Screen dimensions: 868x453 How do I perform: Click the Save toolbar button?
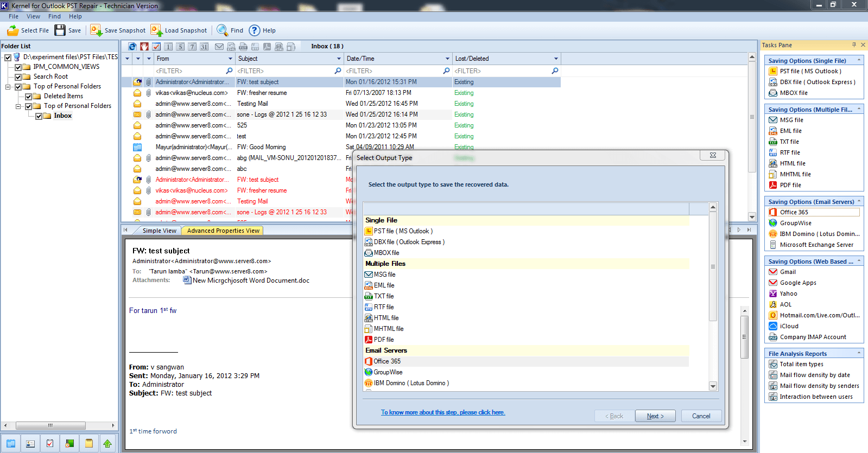pyautogui.click(x=68, y=30)
